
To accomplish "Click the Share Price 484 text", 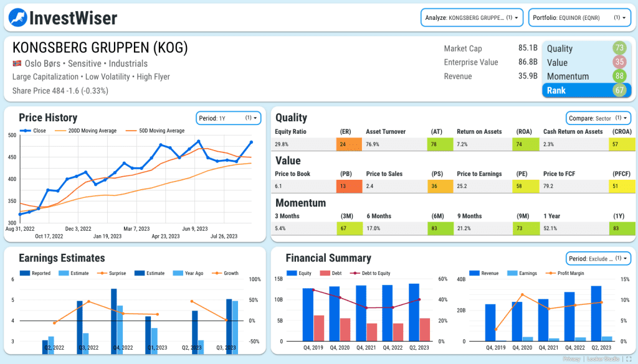I will pyautogui.click(x=60, y=91).
